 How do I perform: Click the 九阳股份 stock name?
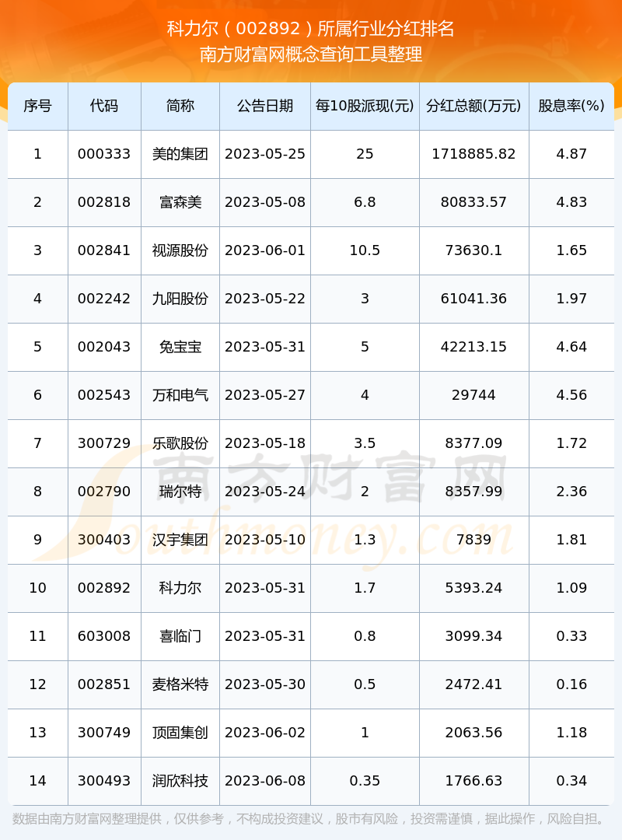click(180, 299)
